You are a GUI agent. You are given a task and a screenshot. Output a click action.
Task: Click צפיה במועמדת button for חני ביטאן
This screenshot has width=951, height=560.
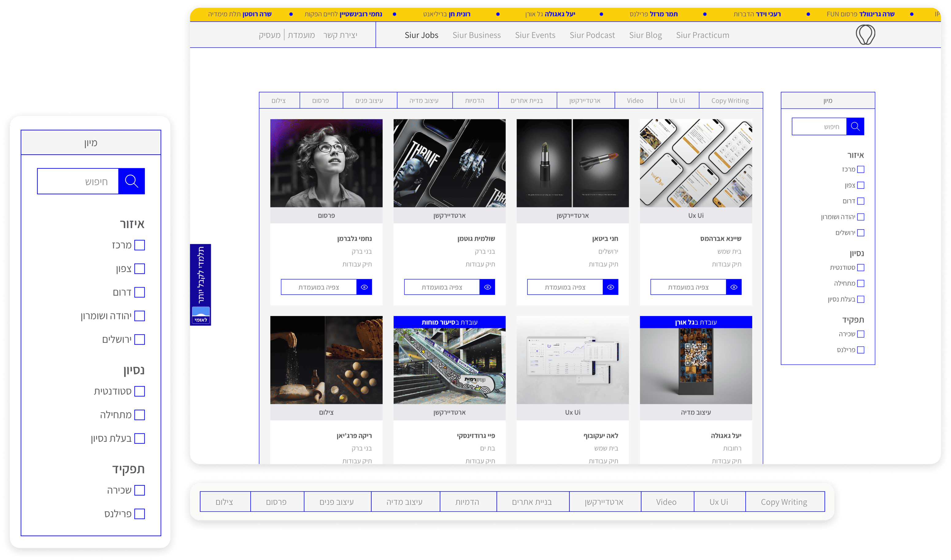click(x=565, y=287)
